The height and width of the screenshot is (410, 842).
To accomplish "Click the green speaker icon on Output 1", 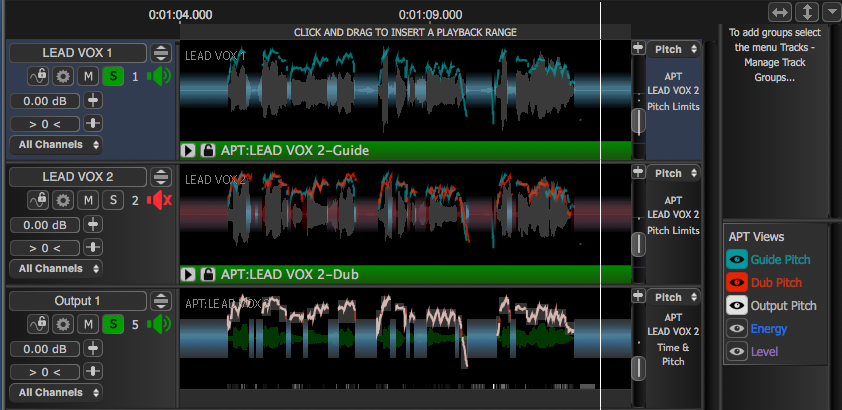I will point(158,324).
